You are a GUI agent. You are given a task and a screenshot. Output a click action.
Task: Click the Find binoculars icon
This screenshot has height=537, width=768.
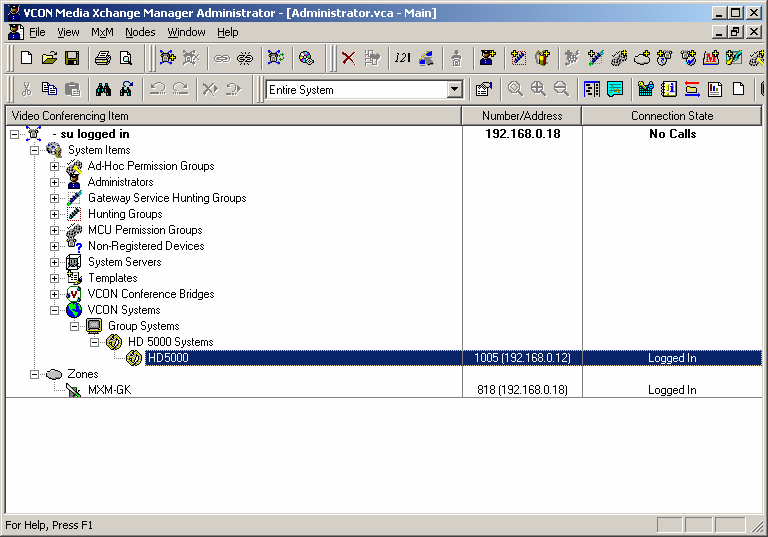(x=103, y=89)
